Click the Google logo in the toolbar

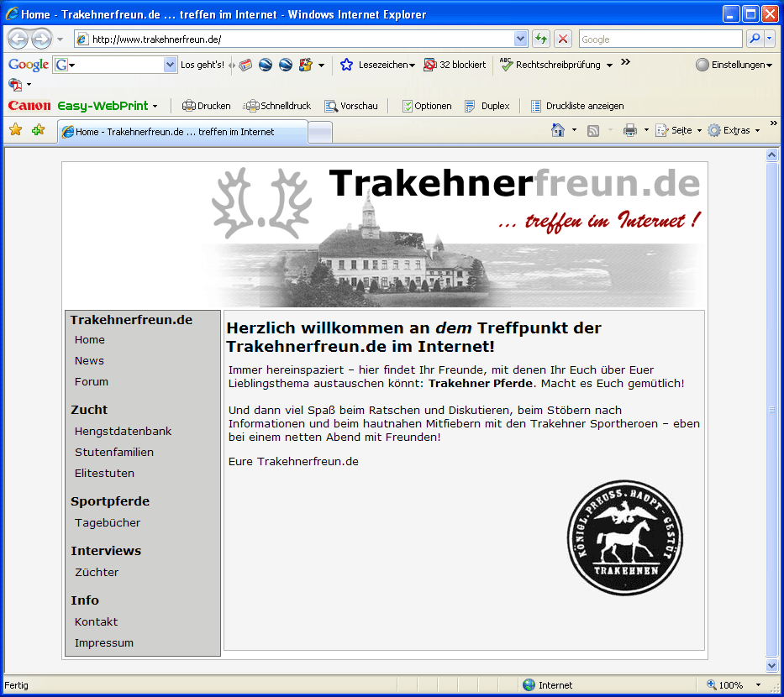[x=29, y=65]
